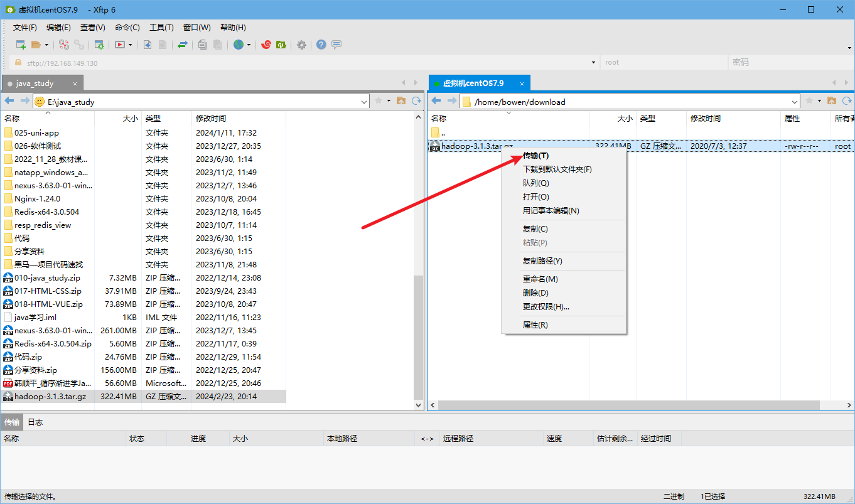The height and width of the screenshot is (504, 855).
Task: Click local pane back arrow button
Action: [x=10, y=101]
